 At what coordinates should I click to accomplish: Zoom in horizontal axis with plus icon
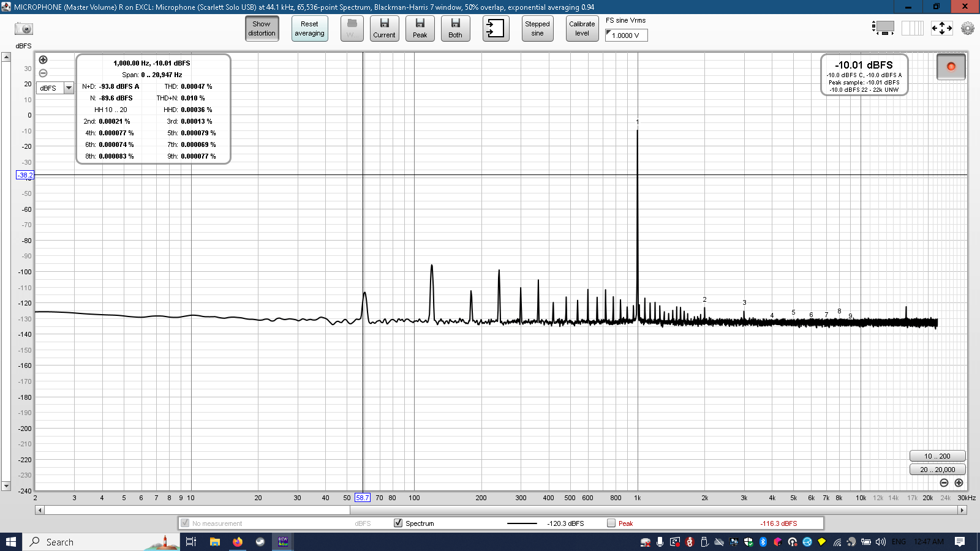click(959, 483)
